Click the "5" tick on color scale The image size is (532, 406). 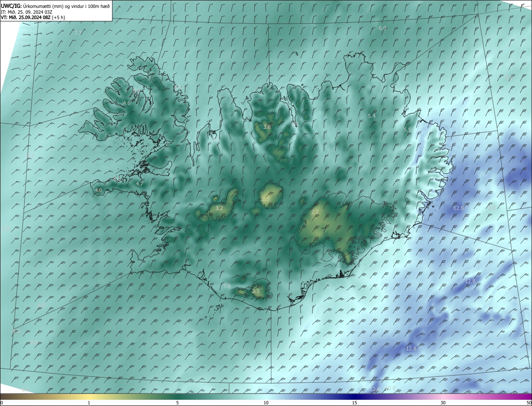pyautogui.click(x=177, y=403)
